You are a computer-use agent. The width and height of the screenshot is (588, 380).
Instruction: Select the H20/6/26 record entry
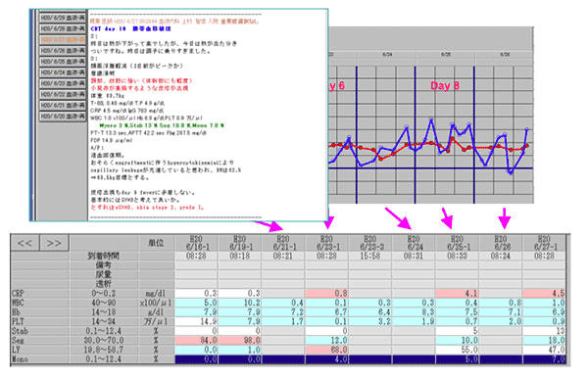coord(63,50)
